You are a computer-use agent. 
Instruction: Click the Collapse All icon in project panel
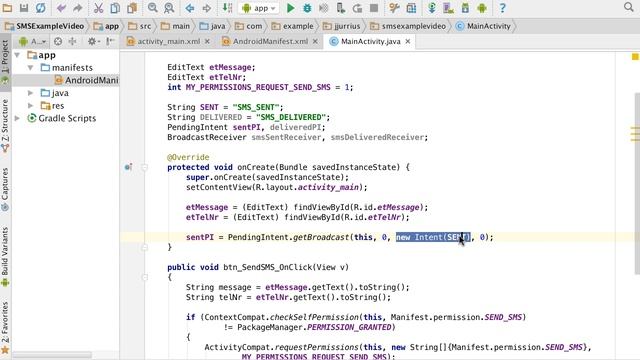[73, 42]
